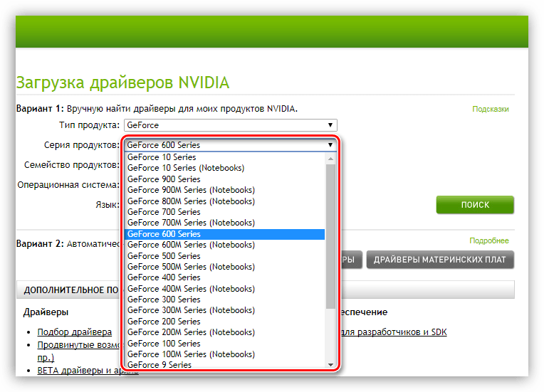Choose GeForce 500M Series (Notebooks)
The height and width of the screenshot is (392, 544).
tap(225, 267)
